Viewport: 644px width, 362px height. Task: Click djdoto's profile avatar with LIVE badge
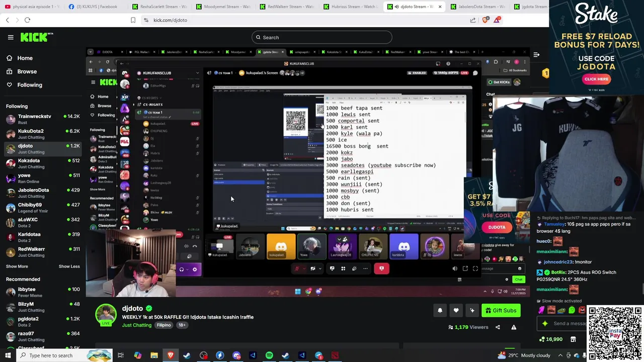[106, 315]
